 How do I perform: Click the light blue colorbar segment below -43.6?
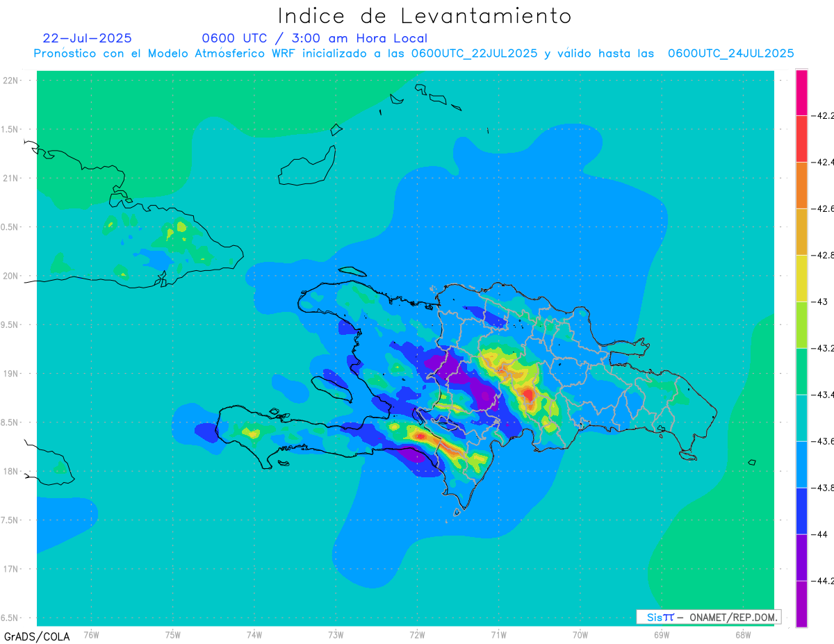(x=801, y=464)
